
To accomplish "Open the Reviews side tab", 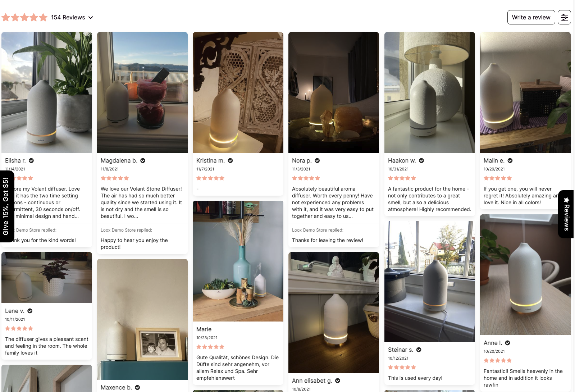I will [x=566, y=214].
